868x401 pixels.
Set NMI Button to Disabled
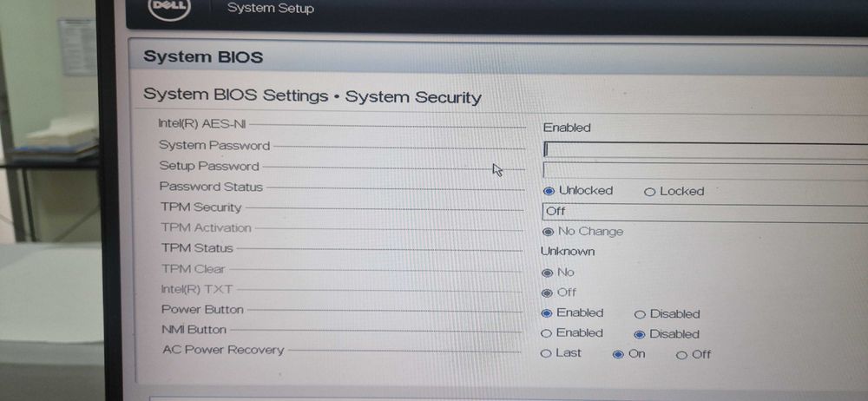click(x=640, y=334)
